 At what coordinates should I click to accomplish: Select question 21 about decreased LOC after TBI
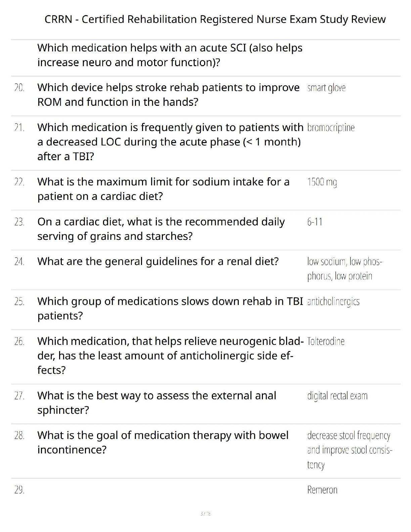pos(170,142)
